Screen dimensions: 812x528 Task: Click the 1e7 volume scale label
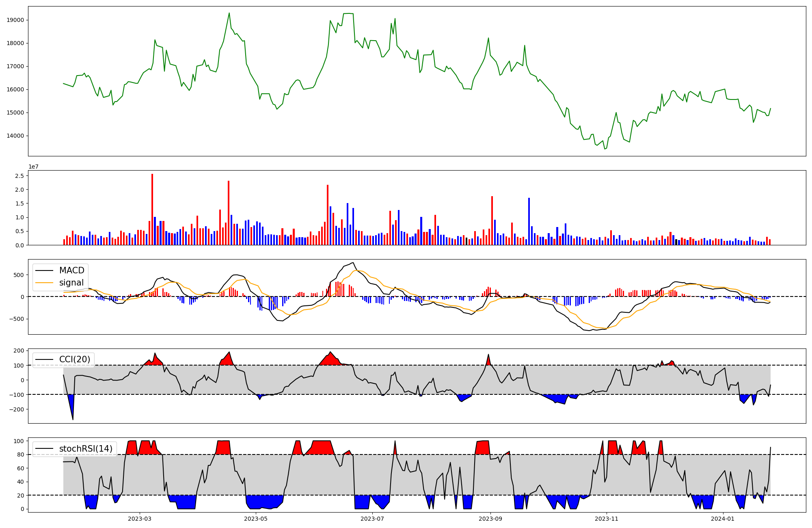coord(33,167)
